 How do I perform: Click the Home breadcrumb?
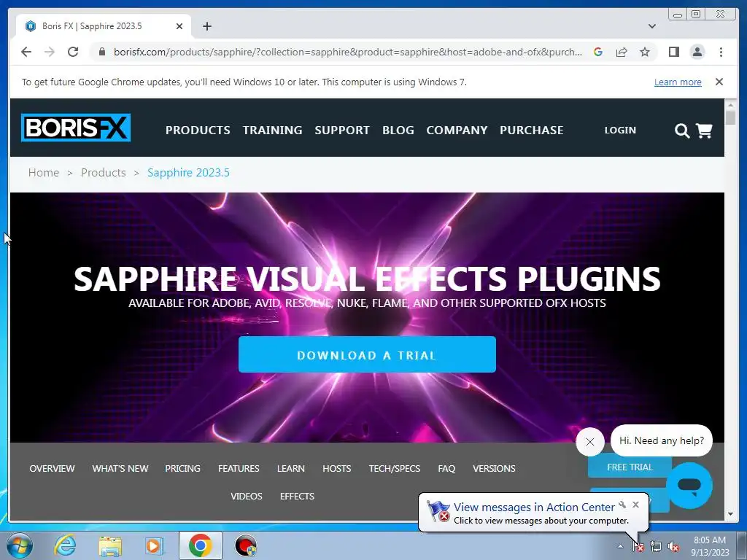click(x=43, y=172)
